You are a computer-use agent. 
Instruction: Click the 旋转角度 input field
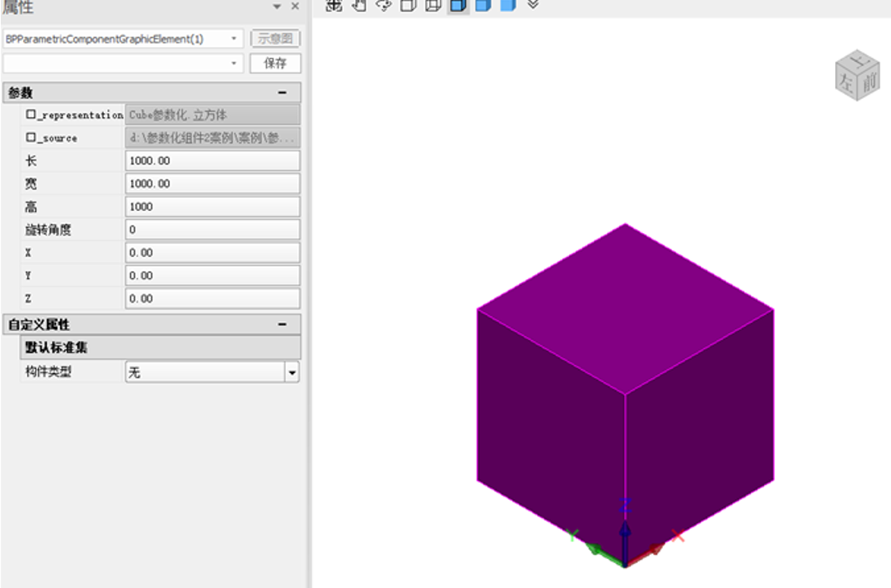212,230
